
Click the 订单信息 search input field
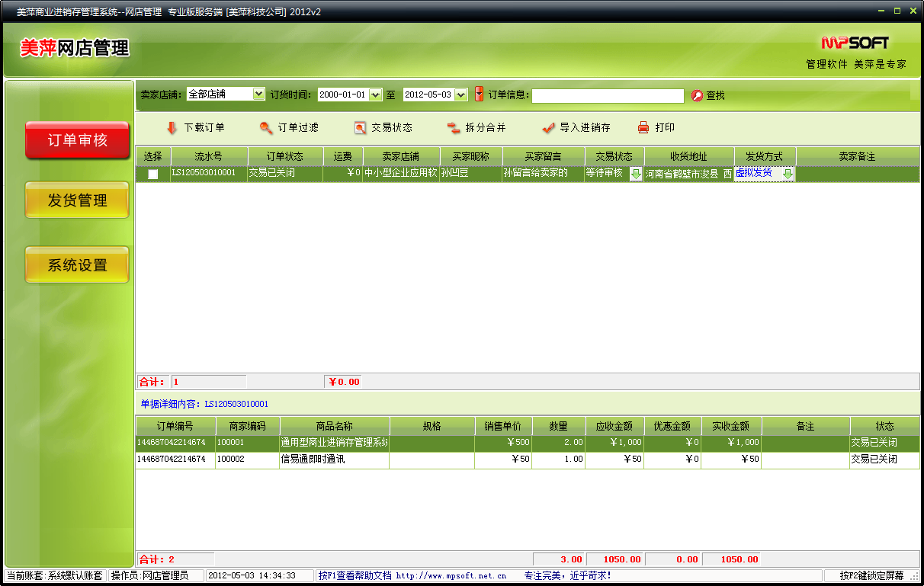[608, 96]
